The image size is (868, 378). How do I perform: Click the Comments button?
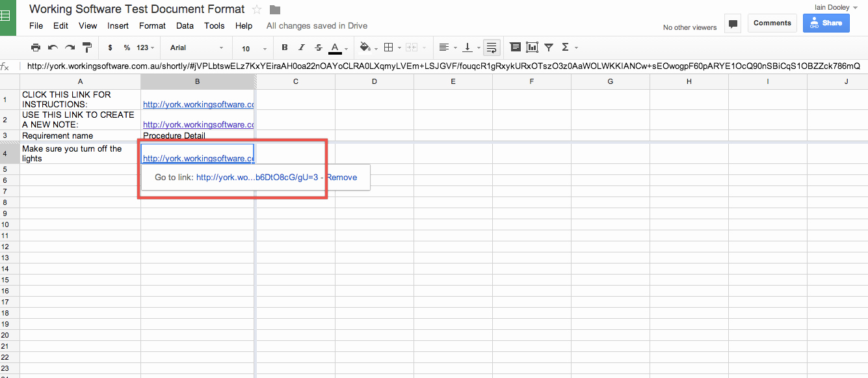click(772, 23)
